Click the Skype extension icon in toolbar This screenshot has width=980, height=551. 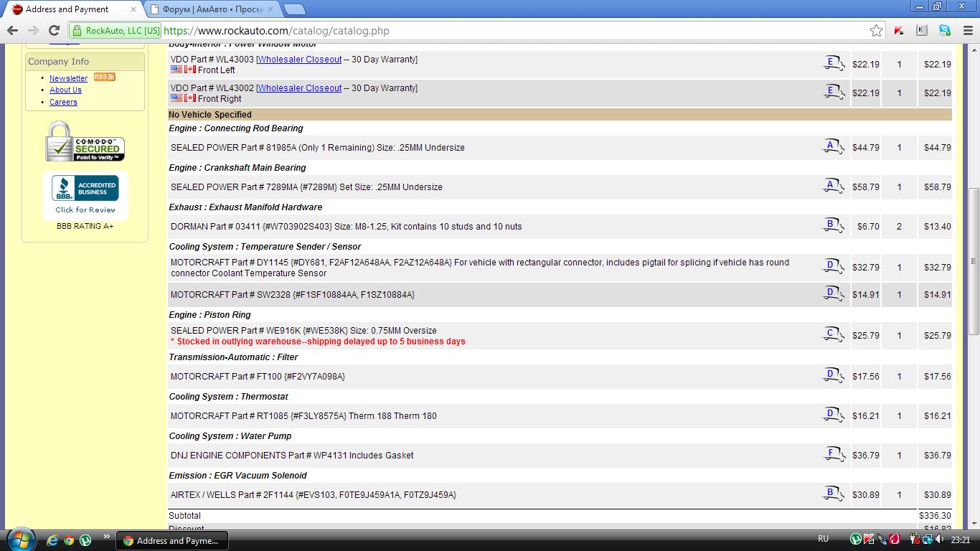[x=945, y=31]
